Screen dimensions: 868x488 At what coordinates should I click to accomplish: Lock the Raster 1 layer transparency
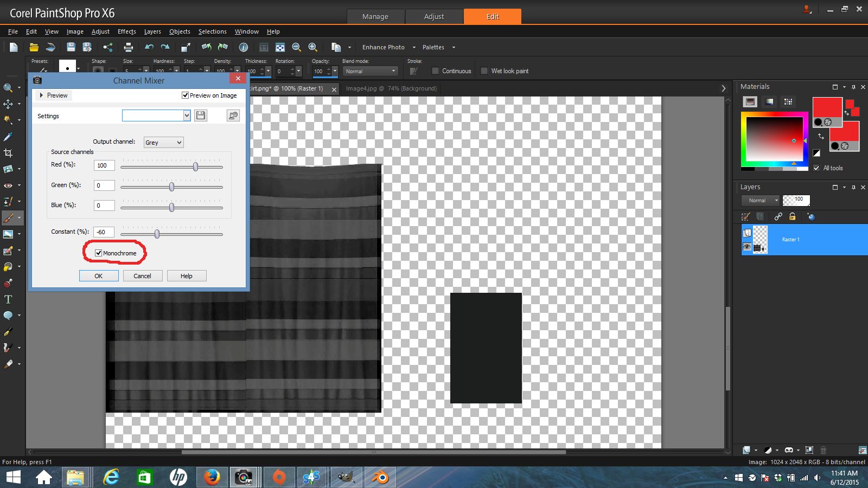coord(792,216)
